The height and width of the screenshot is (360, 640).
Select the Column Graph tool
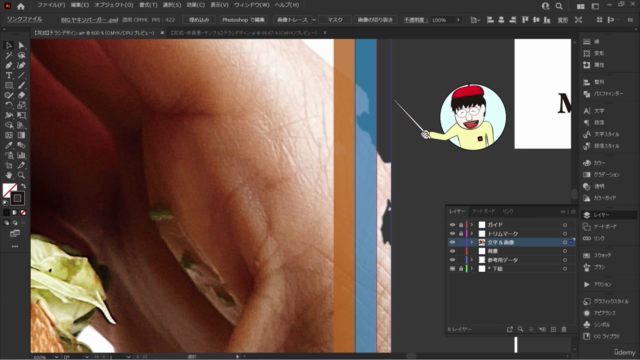click(21, 155)
